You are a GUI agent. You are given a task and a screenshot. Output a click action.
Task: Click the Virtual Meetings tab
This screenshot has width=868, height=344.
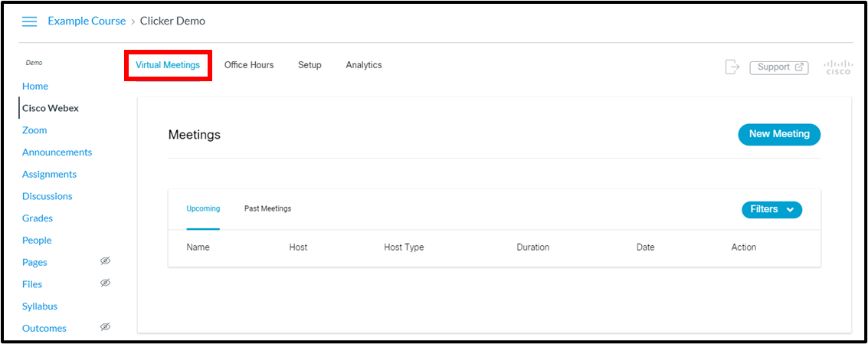(x=168, y=65)
